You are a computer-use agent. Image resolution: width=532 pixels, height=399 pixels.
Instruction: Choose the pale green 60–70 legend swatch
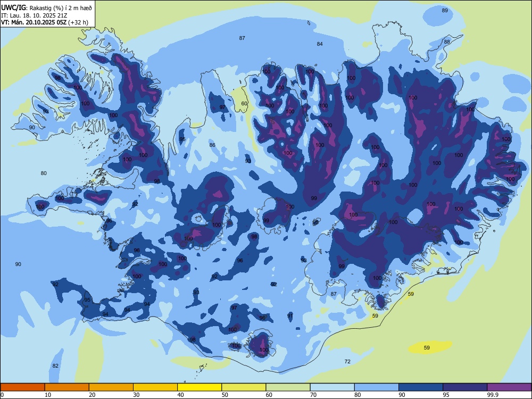tap(288, 387)
